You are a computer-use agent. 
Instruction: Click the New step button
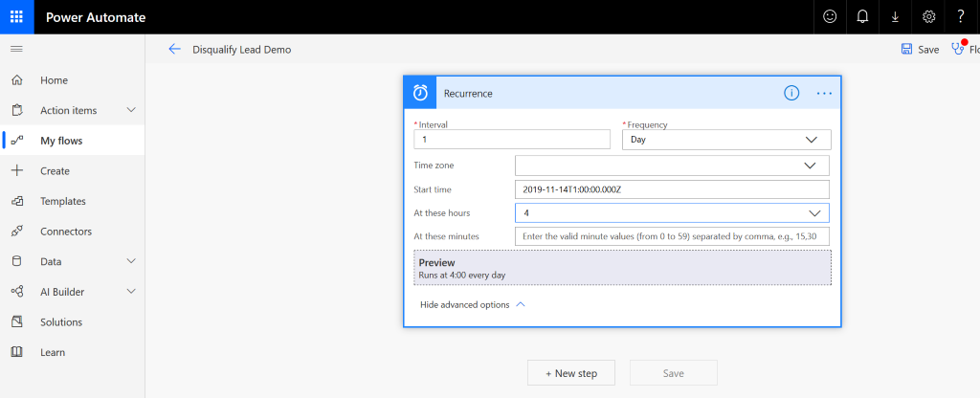[x=571, y=373]
